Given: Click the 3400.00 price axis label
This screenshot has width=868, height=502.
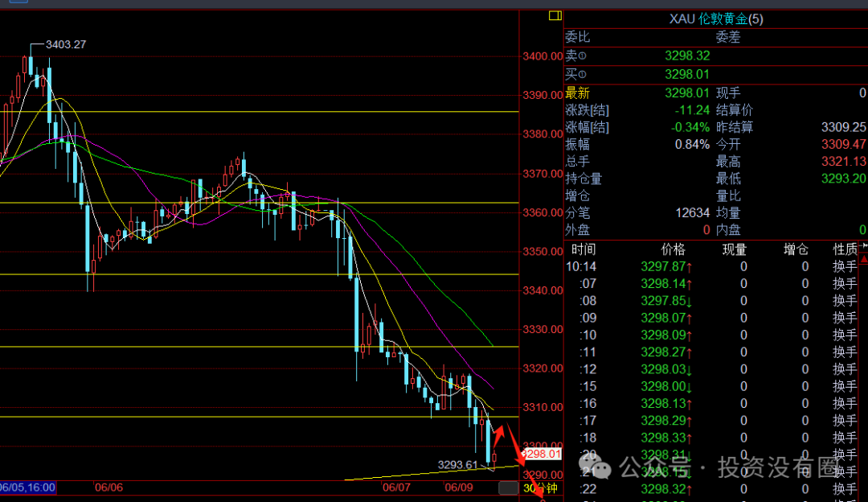Looking at the screenshot, I should 542,56.
